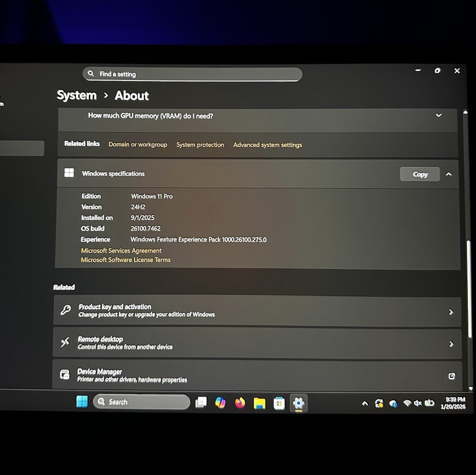Click the Device Manager icon
The height and width of the screenshot is (475, 476).
[x=65, y=375]
